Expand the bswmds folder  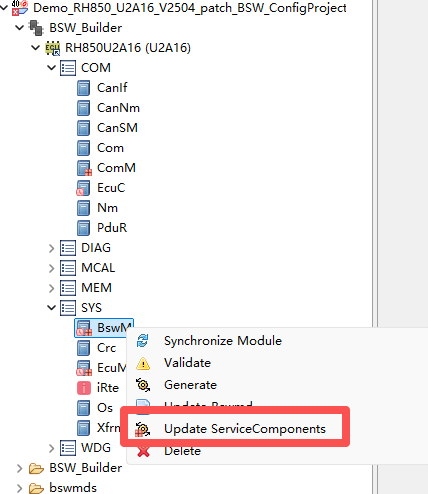coord(19,488)
